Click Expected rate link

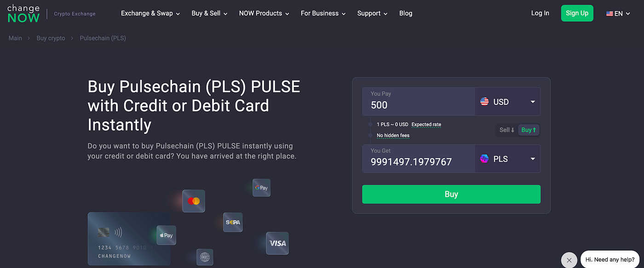point(426,125)
